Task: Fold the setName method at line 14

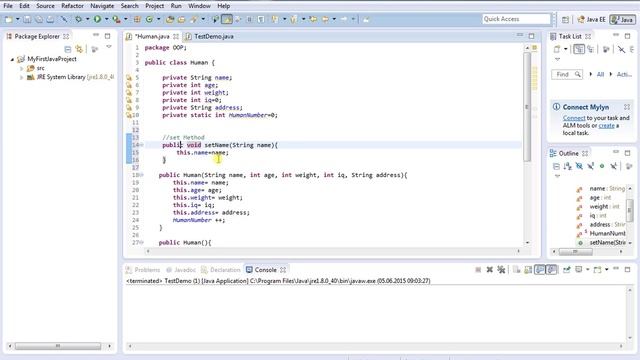Action: [x=142, y=145]
